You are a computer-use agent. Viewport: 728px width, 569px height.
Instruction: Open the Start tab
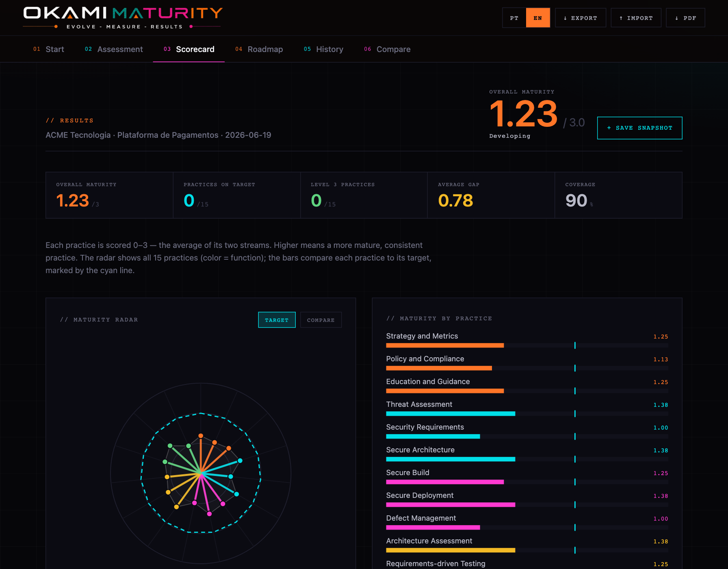tap(49, 49)
